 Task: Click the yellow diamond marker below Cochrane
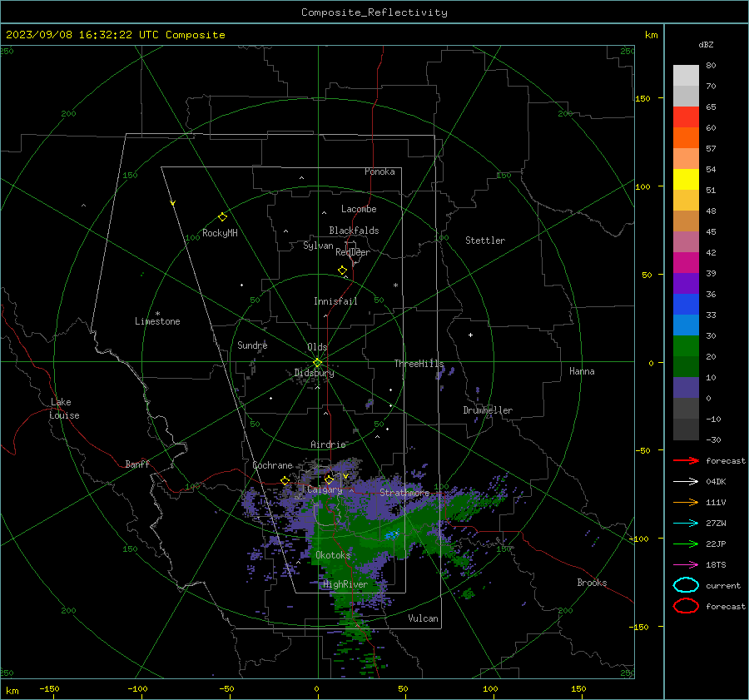pos(285,480)
